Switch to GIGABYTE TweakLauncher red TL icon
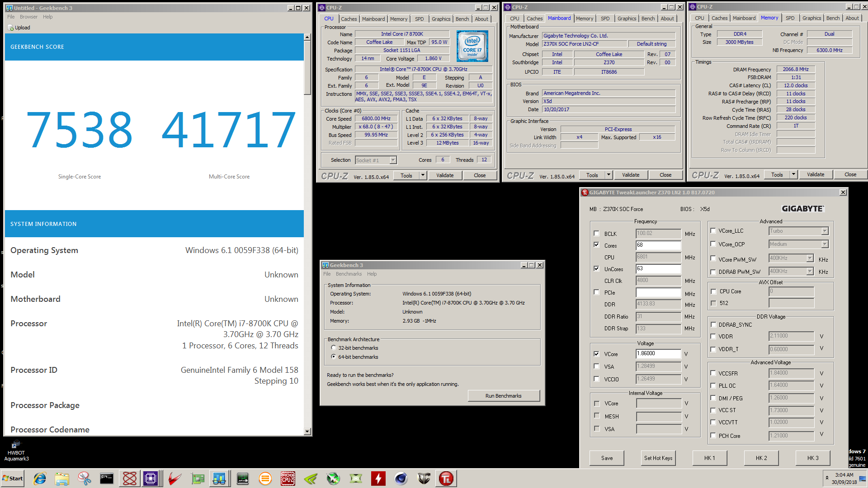Image resolution: width=868 pixels, height=488 pixels. [x=446, y=479]
